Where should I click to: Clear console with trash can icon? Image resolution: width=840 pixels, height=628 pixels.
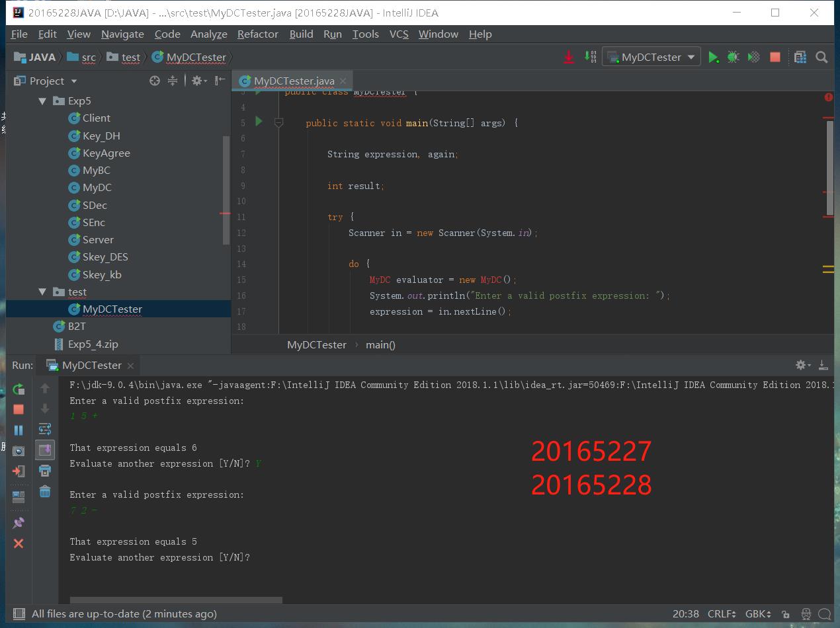(x=45, y=491)
